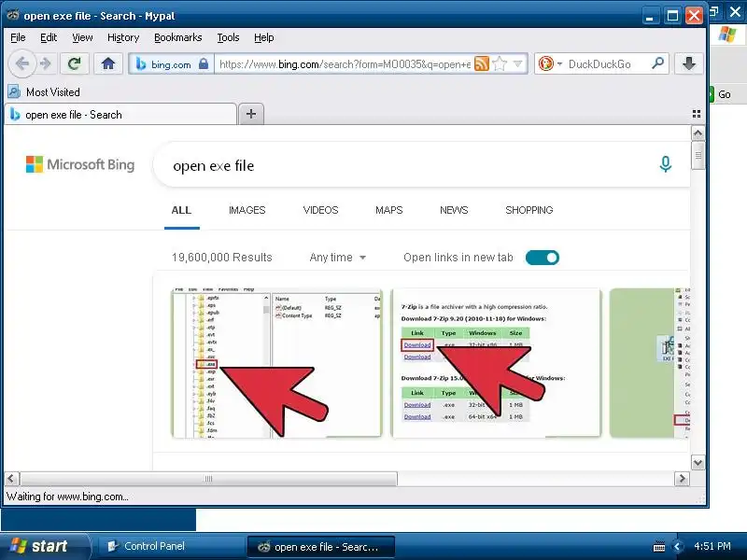Screen dimensions: 747x560
Task: Click the 4:51 PM taskbar clock
Action: pos(712,546)
